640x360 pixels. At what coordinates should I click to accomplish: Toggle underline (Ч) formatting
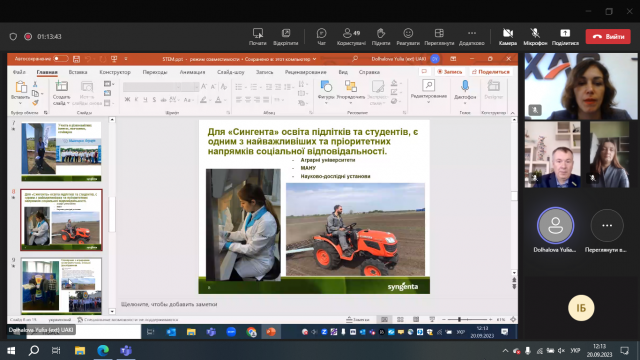(x=145, y=100)
